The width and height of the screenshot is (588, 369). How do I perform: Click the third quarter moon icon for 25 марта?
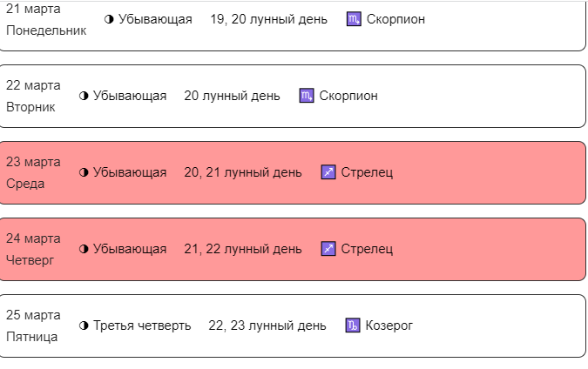84,325
